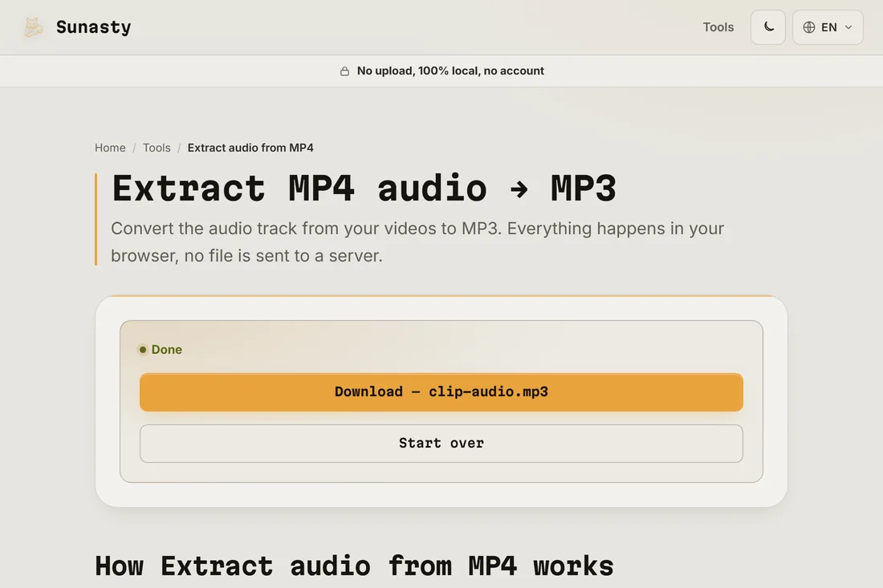
Task: Go to Home breadcrumb link
Action: (x=110, y=148)
